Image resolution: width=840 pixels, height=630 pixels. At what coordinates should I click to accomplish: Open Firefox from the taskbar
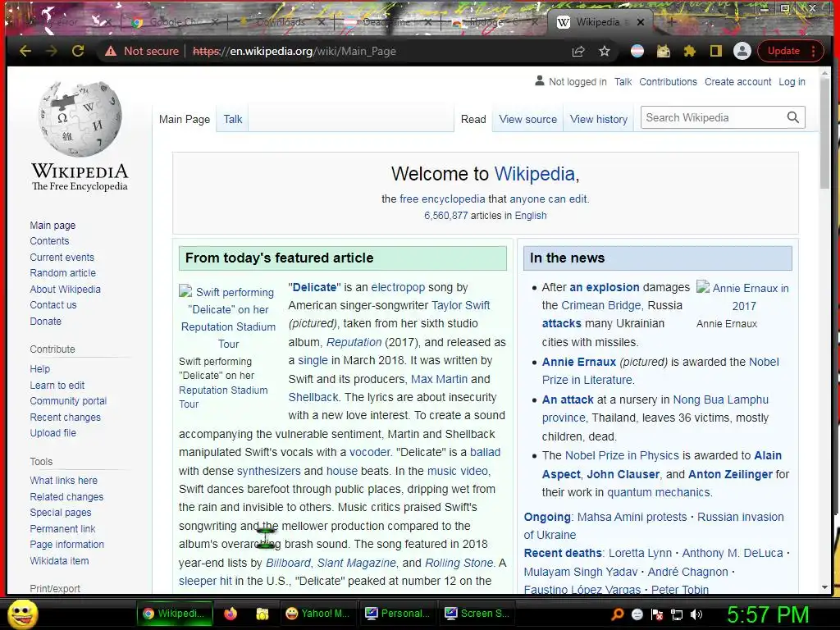click(231, 614)
